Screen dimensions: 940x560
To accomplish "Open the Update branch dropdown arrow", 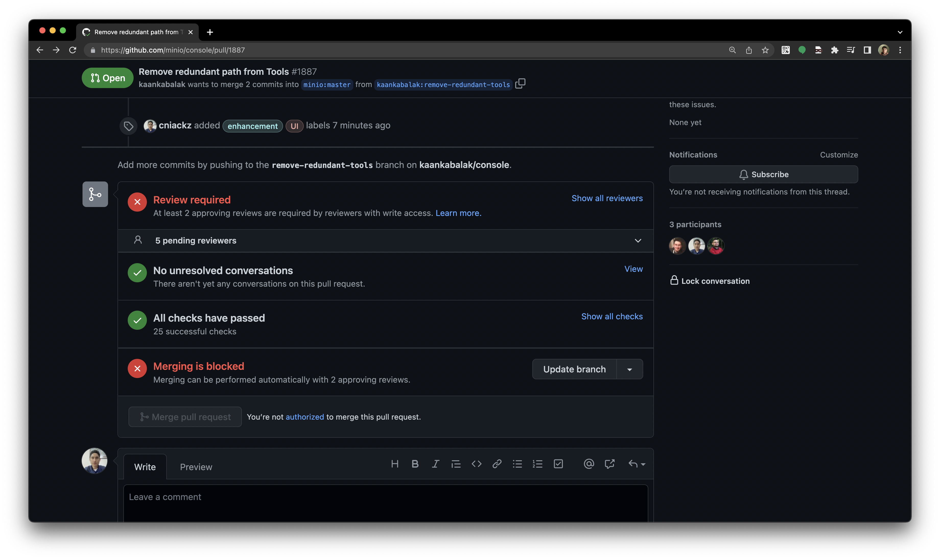I will tap(629, 369).
